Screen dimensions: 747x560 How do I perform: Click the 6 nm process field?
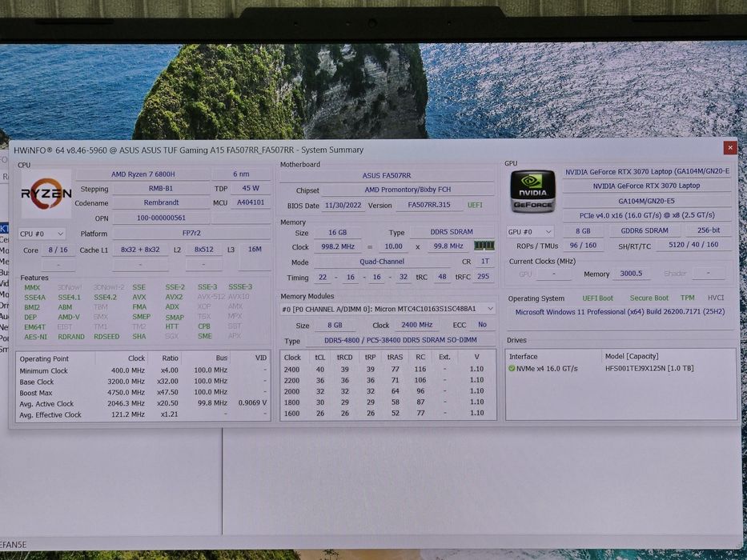(x=241, y=174)
